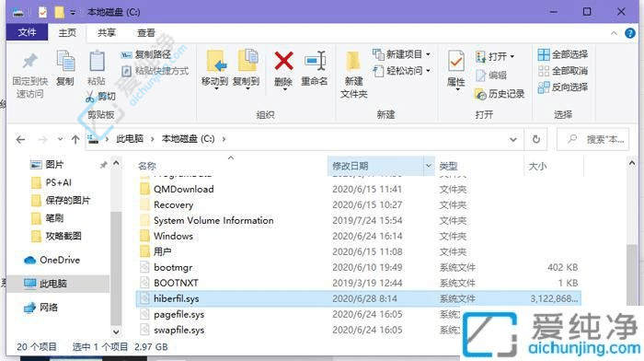The width and height of the screenshot is (644, 361).
Task: Open the Open (打开) dropdown arrow
Action: (x=512, y=56)
